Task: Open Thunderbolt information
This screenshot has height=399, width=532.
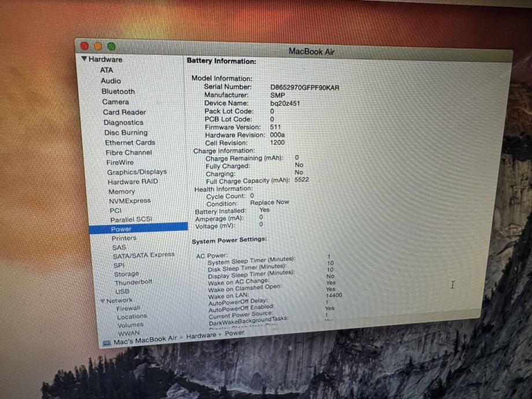Action: point(134,282)
